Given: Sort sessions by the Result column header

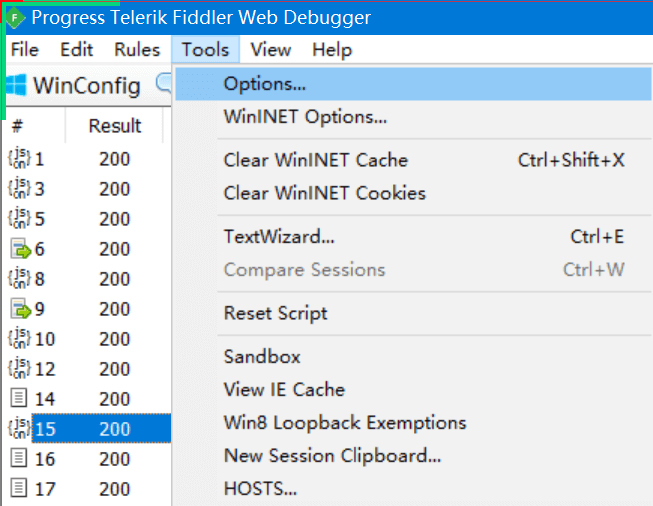Looking at the screenshot, I should tap(115, 126).
